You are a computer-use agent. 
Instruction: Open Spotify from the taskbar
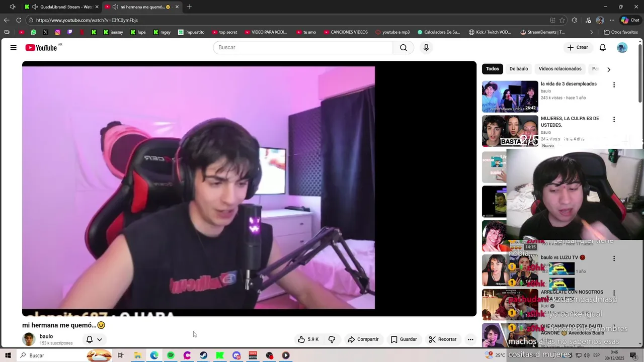tap(171, 355)
